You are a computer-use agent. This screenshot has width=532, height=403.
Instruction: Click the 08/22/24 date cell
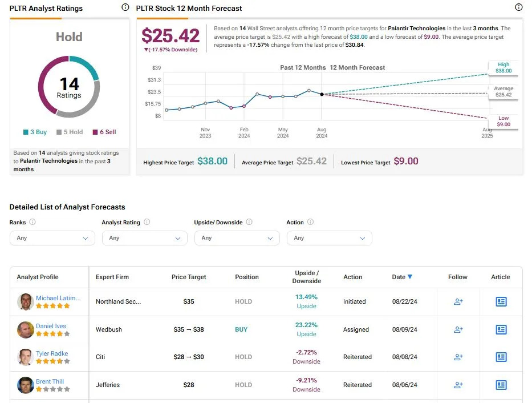click(404, 301)
